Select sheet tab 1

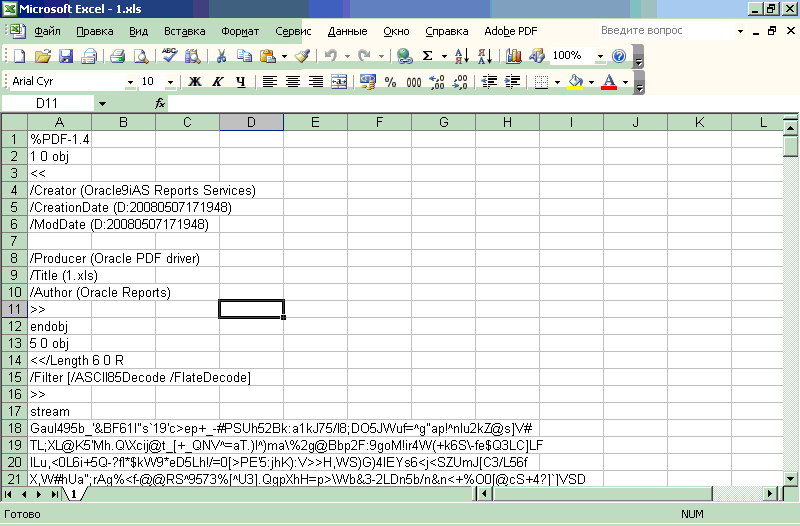pos(74,494)
